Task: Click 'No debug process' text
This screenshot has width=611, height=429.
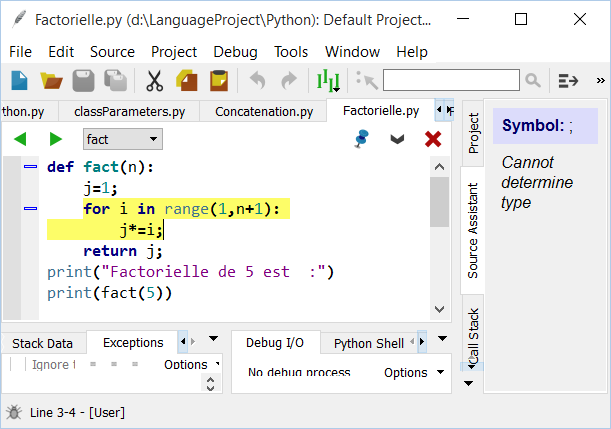Action: pos(299,373)
